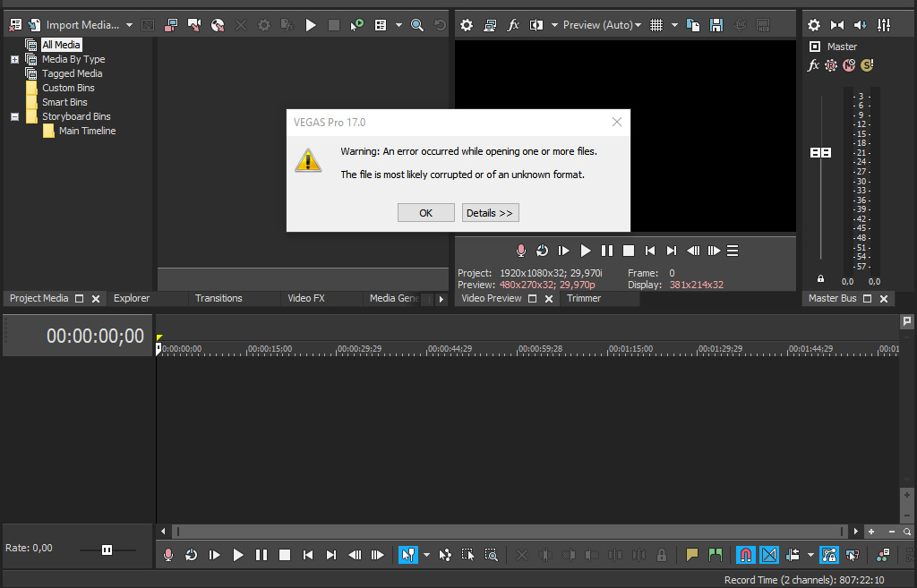Copy Snapshot to Clipboard icon
The height and width of the screenshot is (588, 917).
693,24
